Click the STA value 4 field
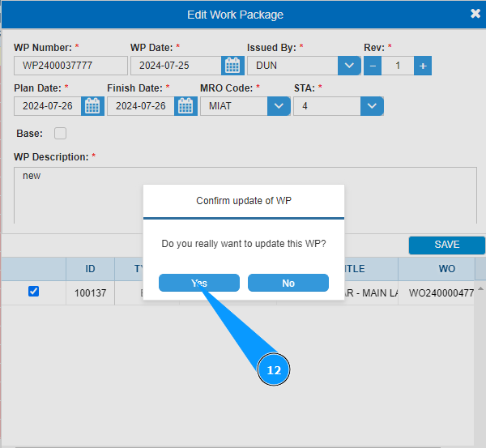Image resolution: width=486 pixels, height=448 pixels. [327, 106]
